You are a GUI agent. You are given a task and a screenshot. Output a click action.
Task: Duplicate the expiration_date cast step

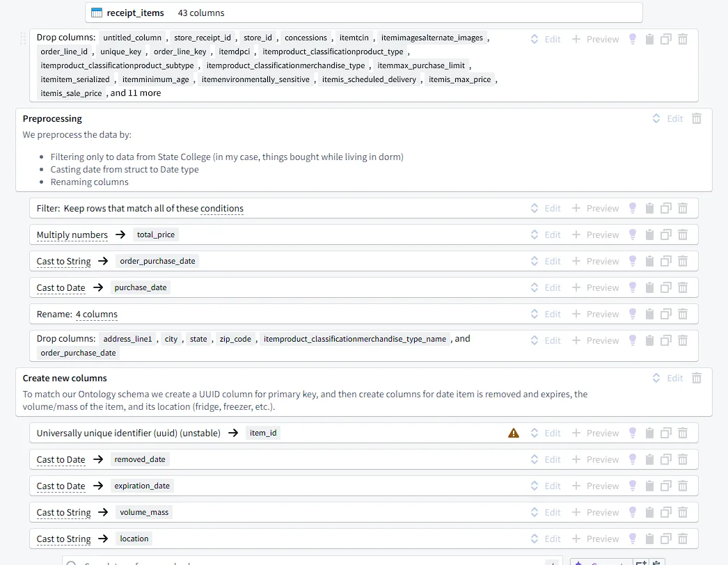[x=666, y=486]
